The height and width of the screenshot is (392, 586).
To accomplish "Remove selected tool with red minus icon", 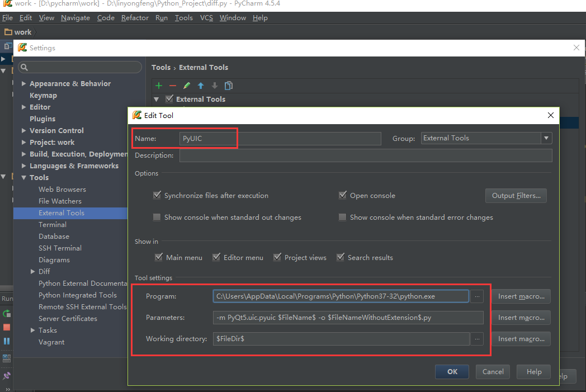I will tap(172, 86).
